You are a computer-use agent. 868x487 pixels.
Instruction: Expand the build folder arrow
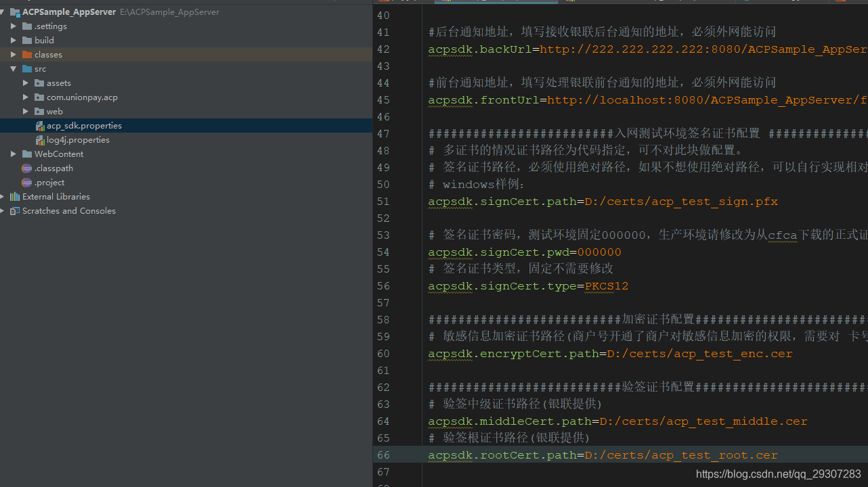tap(14, 41)
